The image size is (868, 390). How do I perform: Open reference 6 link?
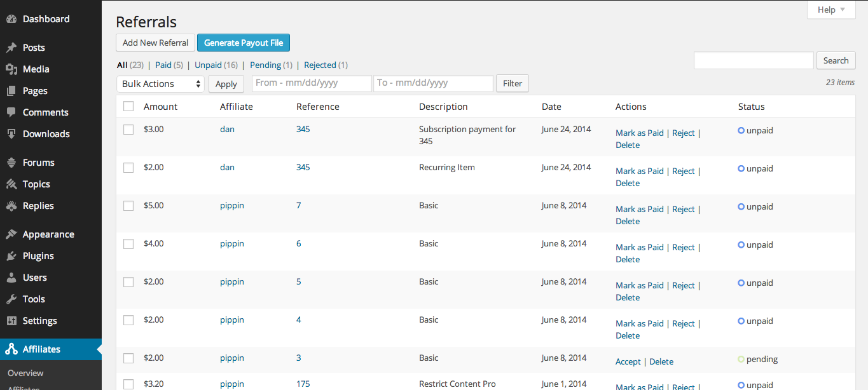299,243
